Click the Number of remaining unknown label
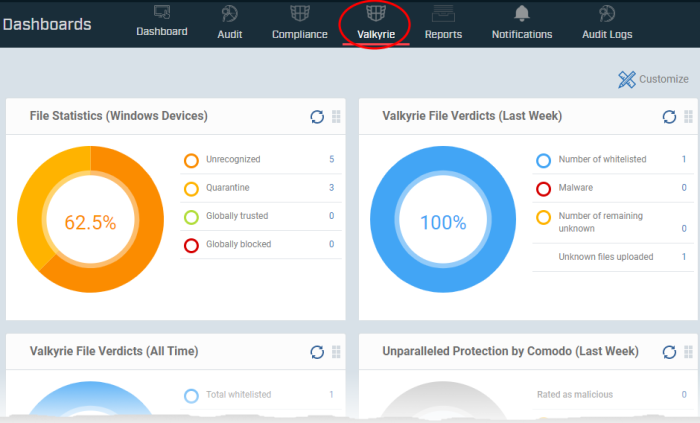 [601, 222]
